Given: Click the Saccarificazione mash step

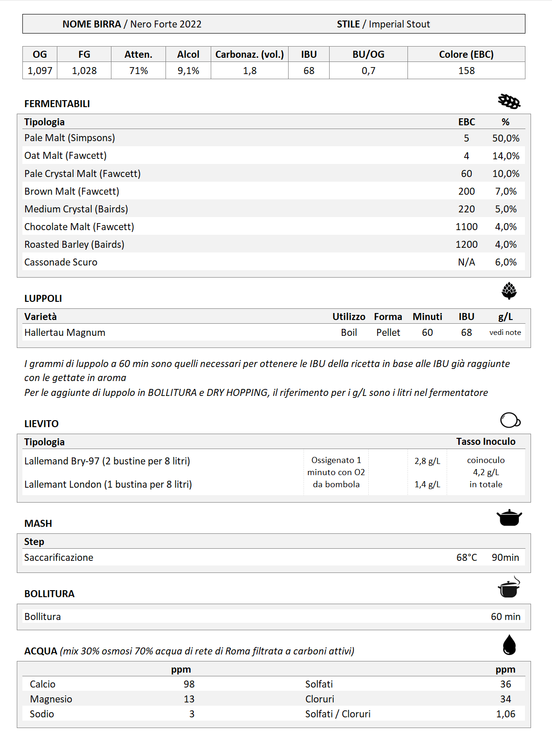Looking at the screenshot, I should coord(59,558).
